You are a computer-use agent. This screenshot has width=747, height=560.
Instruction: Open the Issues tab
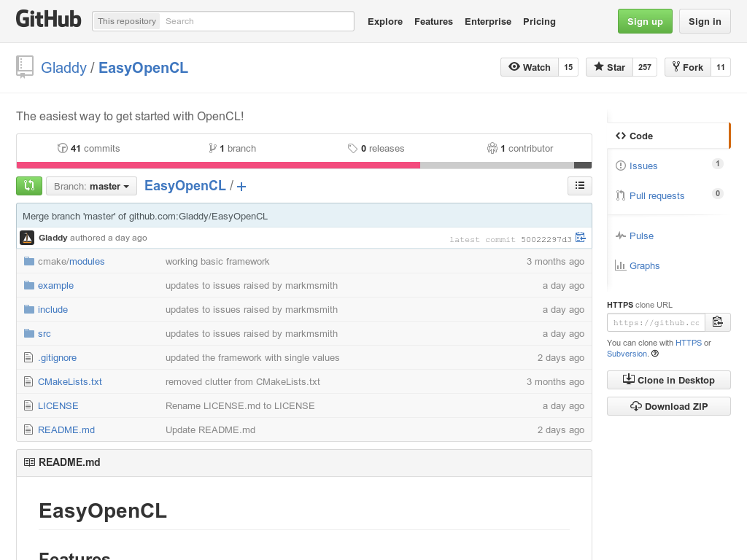coord(668,166)
